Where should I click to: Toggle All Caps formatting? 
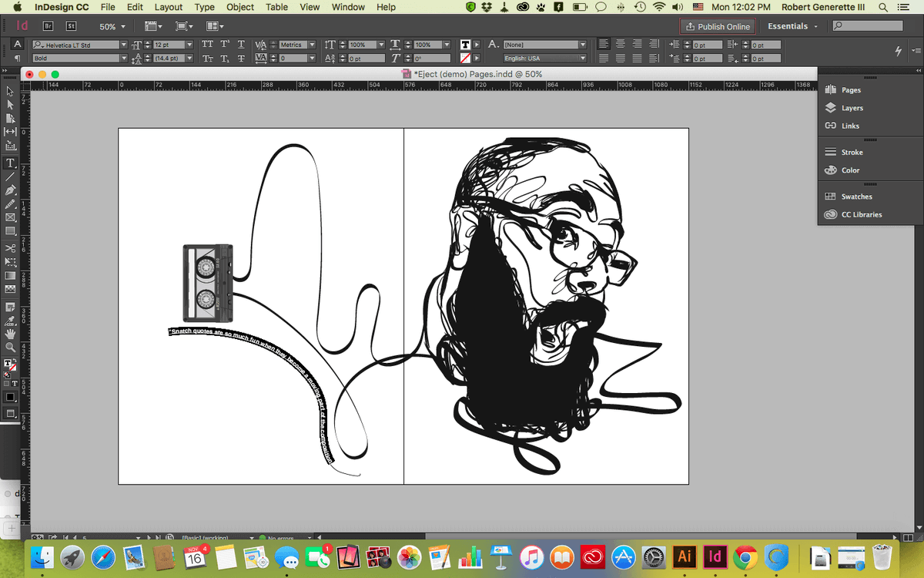coord(207,45)
